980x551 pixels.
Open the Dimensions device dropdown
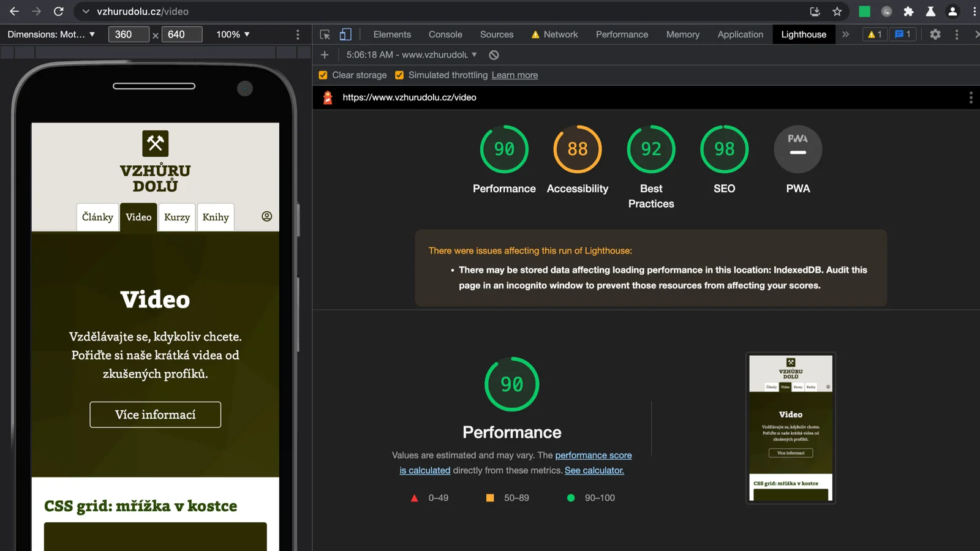[51, 35]
